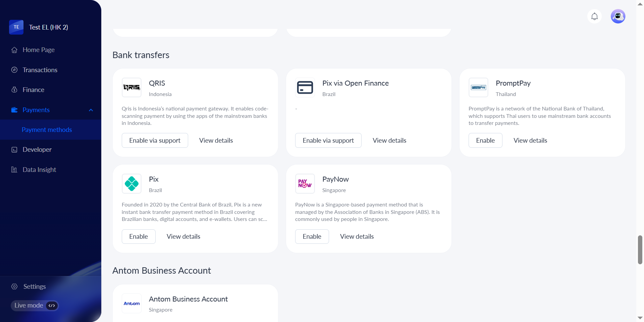This screenshot has width=644, height=322.
Task: Click the Pix via Open Finance card icon
Action: point(305,88)
